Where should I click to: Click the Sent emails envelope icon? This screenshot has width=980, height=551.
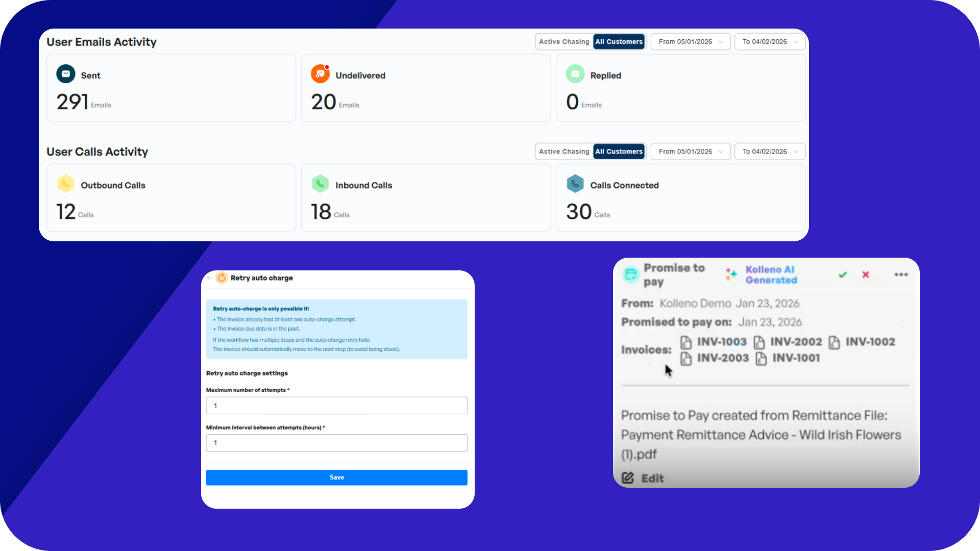click(66, 74)
